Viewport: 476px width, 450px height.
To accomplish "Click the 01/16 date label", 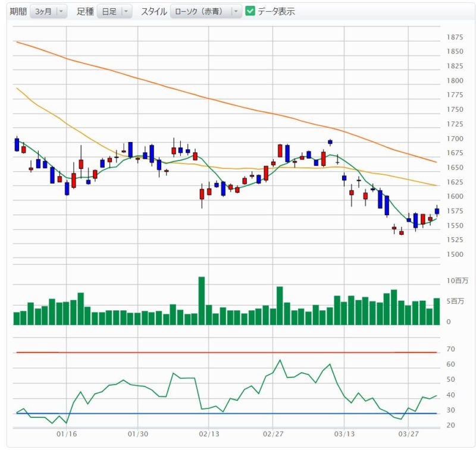I will [67, 434].
